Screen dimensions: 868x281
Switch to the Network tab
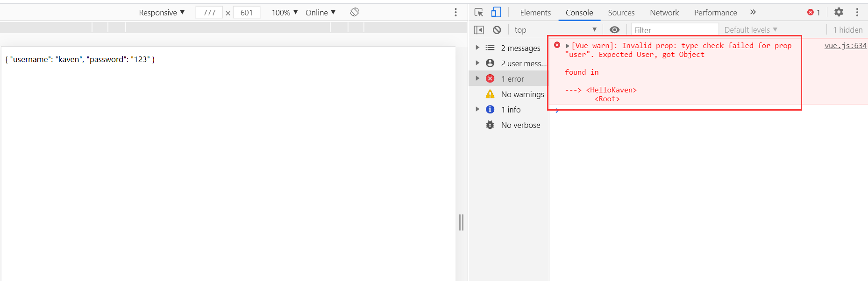click(x=664, y=13)
